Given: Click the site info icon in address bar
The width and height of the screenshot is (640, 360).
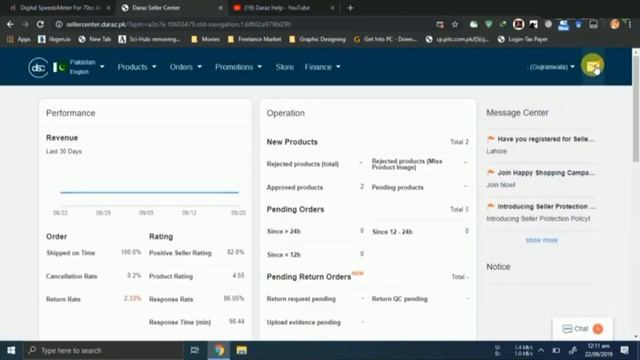Looking at the screenshot, I should point(59,24).
